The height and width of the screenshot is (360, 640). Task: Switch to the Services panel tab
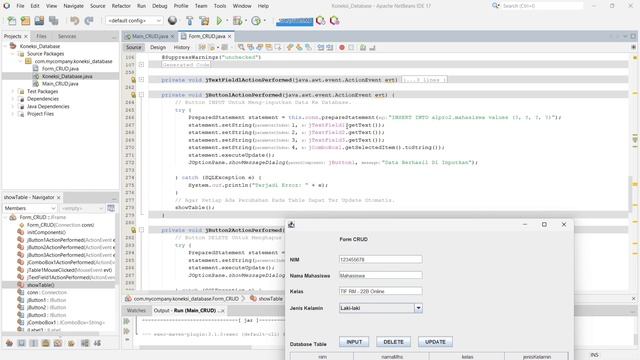tap(67, 36)
